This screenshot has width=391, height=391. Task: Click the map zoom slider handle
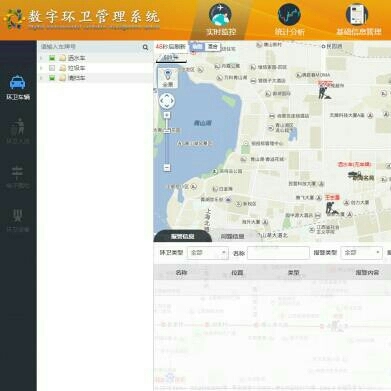tap(167, 131)
